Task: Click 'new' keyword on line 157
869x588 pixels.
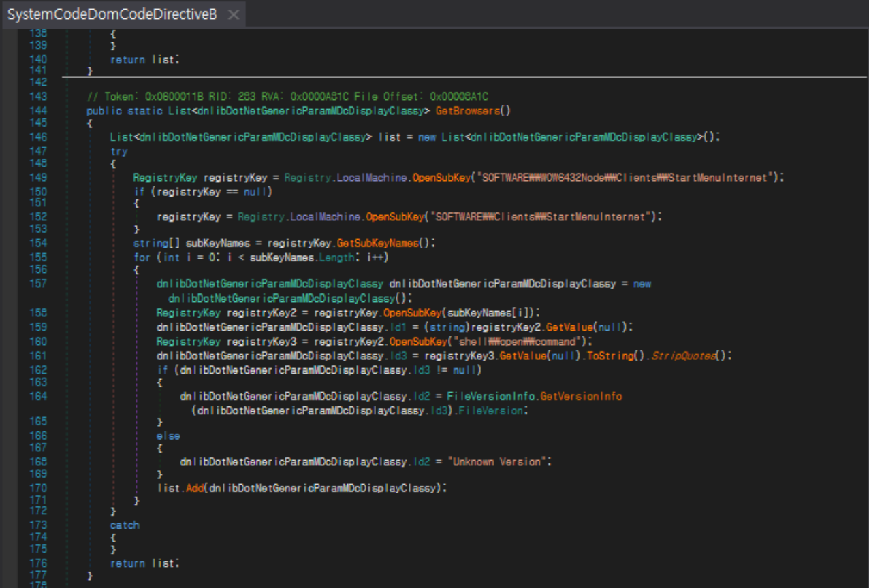Action: 642,284
